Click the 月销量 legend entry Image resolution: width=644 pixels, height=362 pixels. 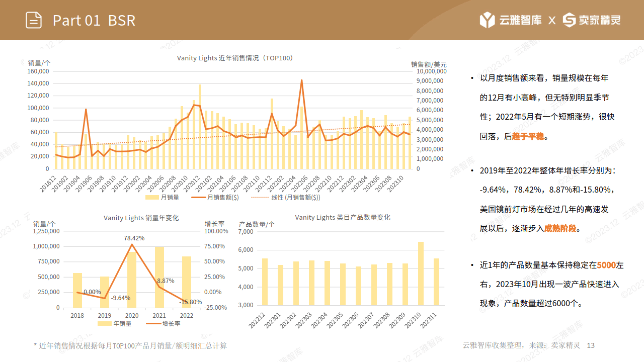[163, 198]
